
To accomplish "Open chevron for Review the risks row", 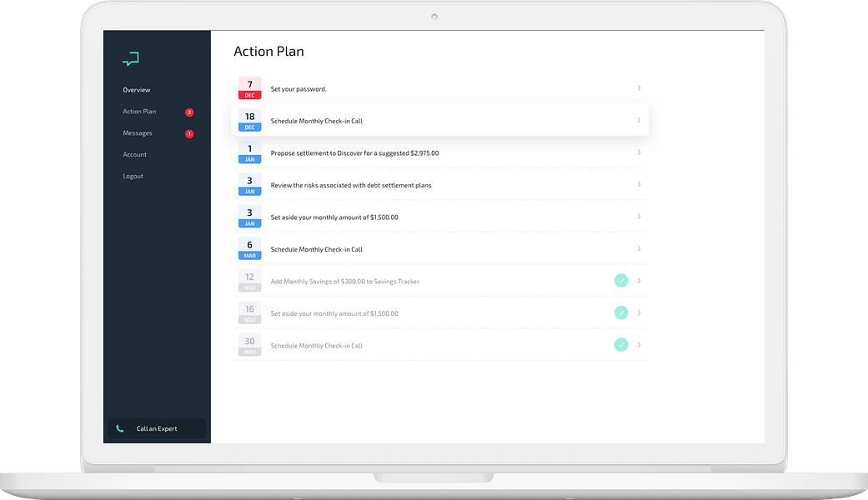I will (639, 184).
